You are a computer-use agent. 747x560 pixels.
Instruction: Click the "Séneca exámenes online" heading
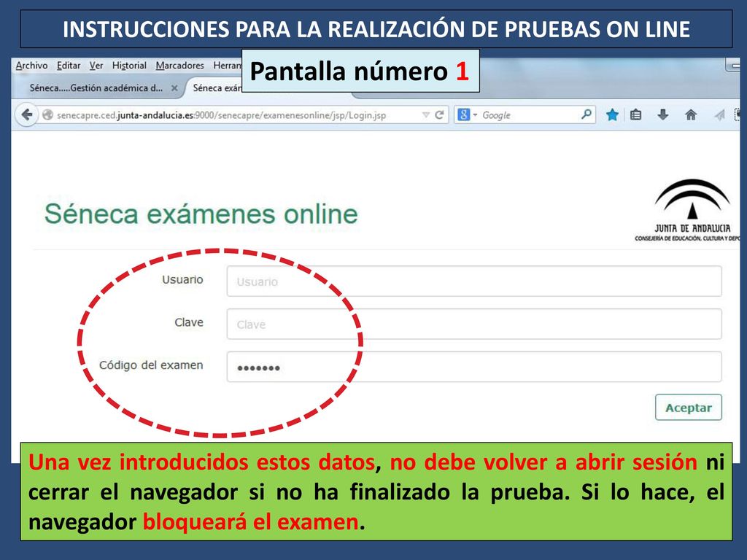click(201, 214)
